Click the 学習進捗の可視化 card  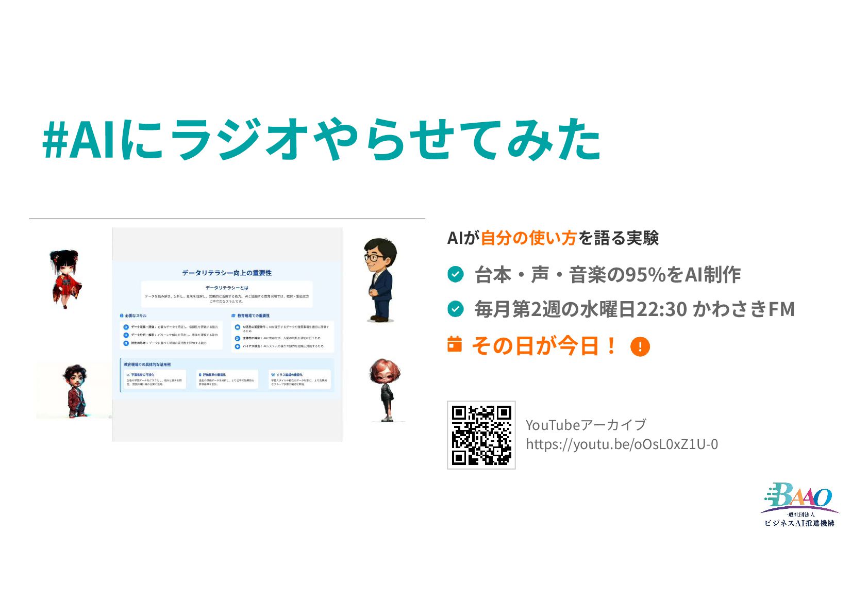pyautogui.click(x=155, y=379)
